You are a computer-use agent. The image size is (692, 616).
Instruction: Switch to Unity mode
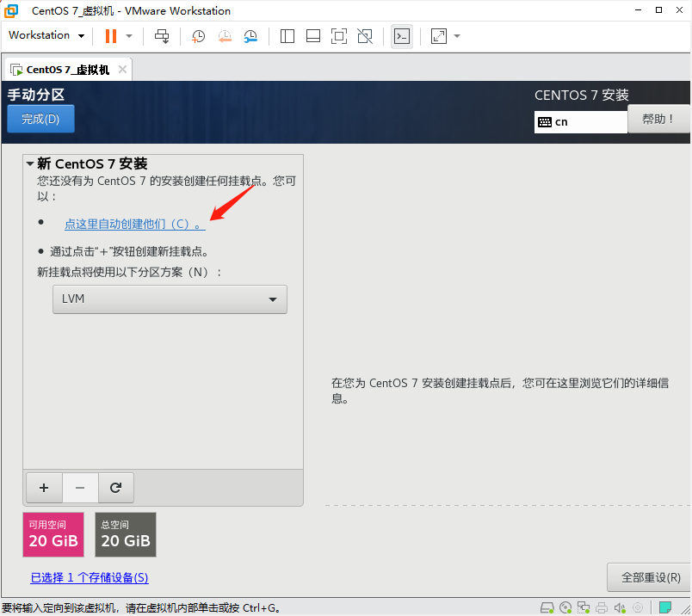365,36
